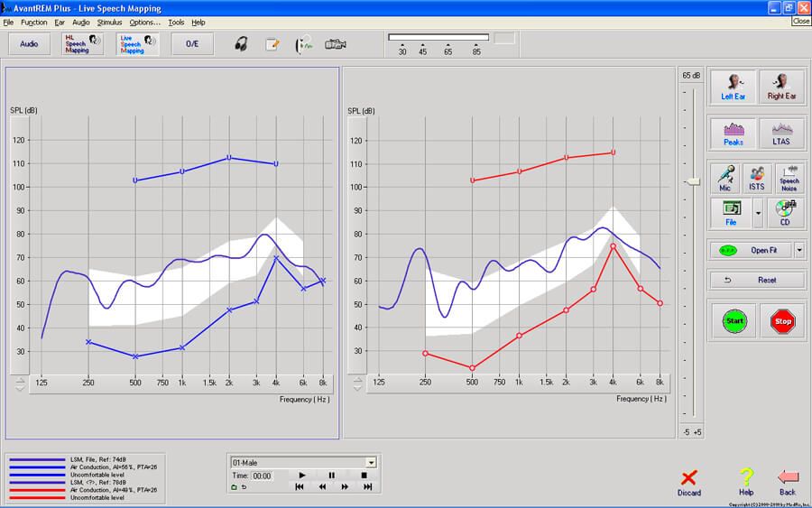Open the Options menu
Screen dimensions: 812x508
pyautogui.click(x=144, y=22)
